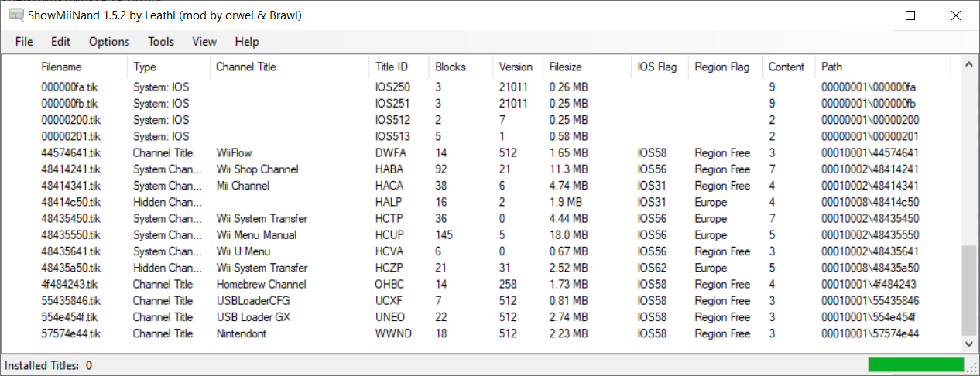The image size is (980, 376).
Task: Sort by Filesize column header
Action: (x=588, y=67)
